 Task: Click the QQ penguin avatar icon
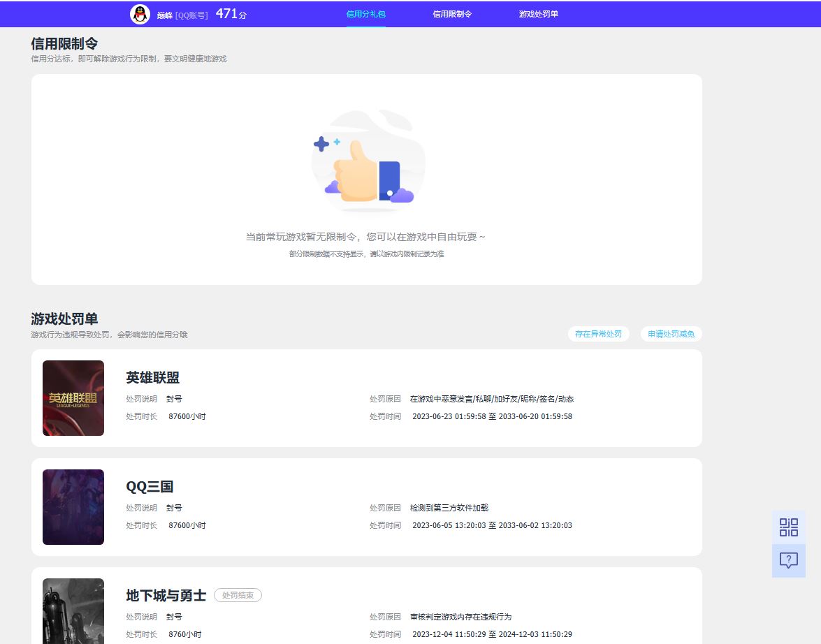(x=140, y=14)
